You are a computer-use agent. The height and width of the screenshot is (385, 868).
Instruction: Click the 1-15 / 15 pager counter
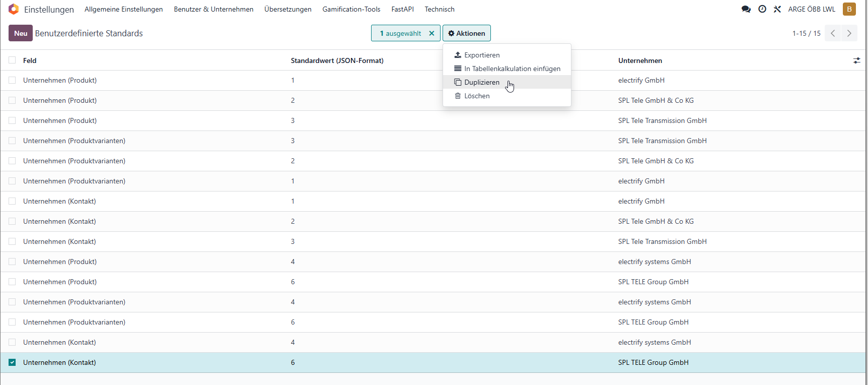coord(807,33)
